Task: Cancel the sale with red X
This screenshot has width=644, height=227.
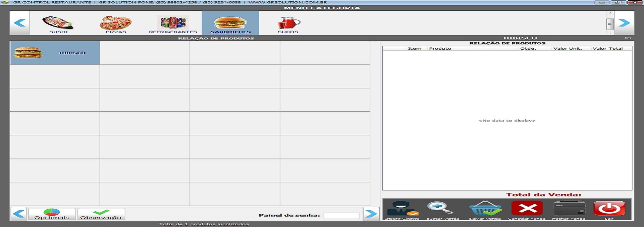Action: click(x=527, y=209)
